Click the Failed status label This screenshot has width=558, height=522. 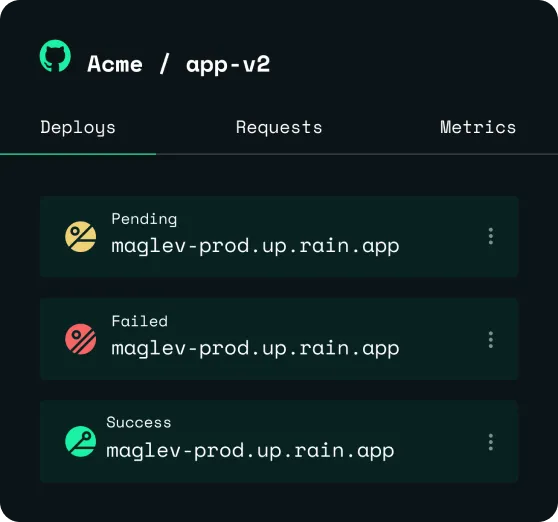coord(140,321)
